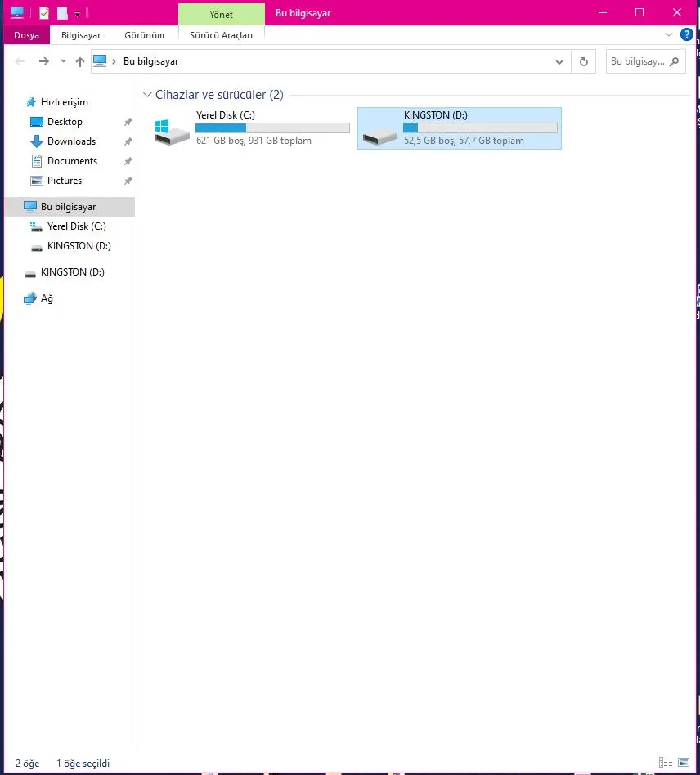Image resolution: width=700 pixels, height=775 pixels.
Task: Open Ağ network in navigation pane
Action: [x=47, y=298]
